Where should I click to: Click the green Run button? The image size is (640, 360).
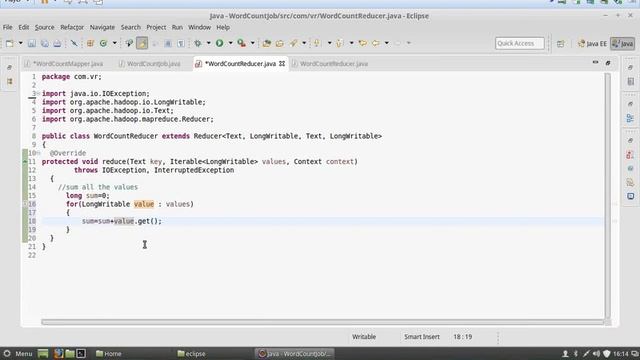220,43
